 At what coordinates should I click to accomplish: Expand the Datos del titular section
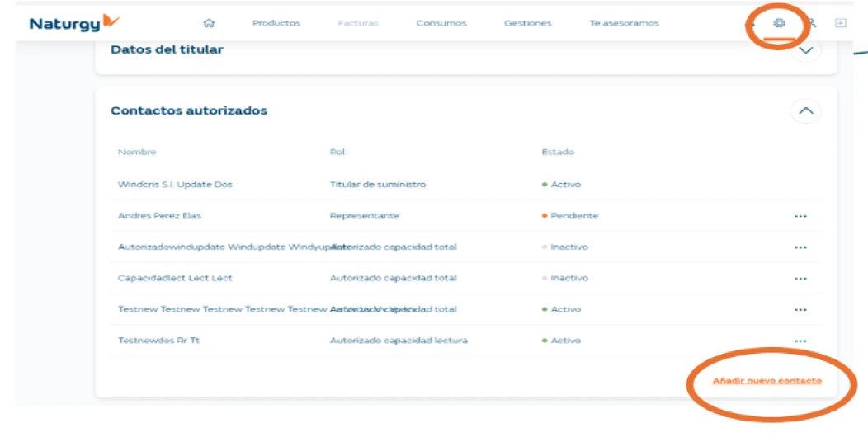[806, 50]
